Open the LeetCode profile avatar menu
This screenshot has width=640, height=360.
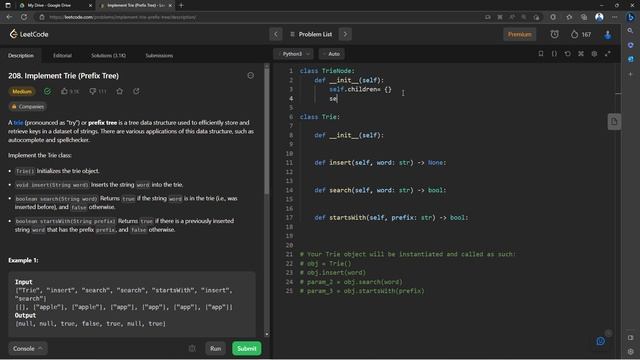coord(608,34)
